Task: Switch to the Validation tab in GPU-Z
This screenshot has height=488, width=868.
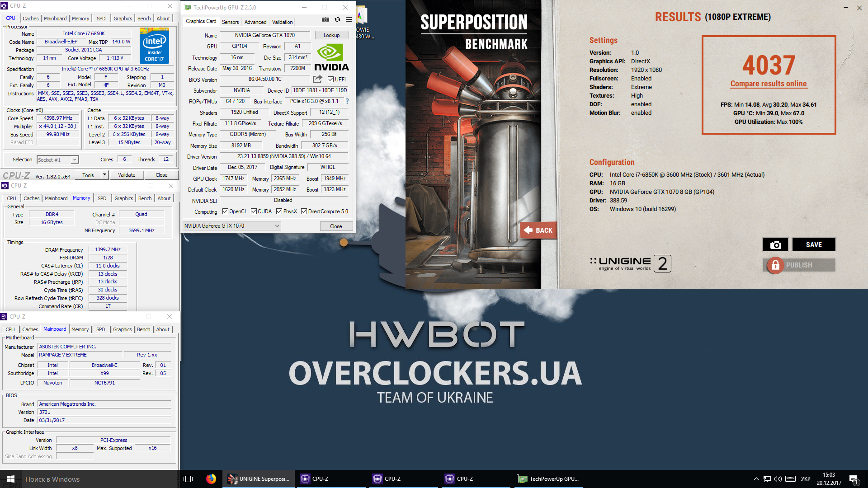Action: [282, 22]
